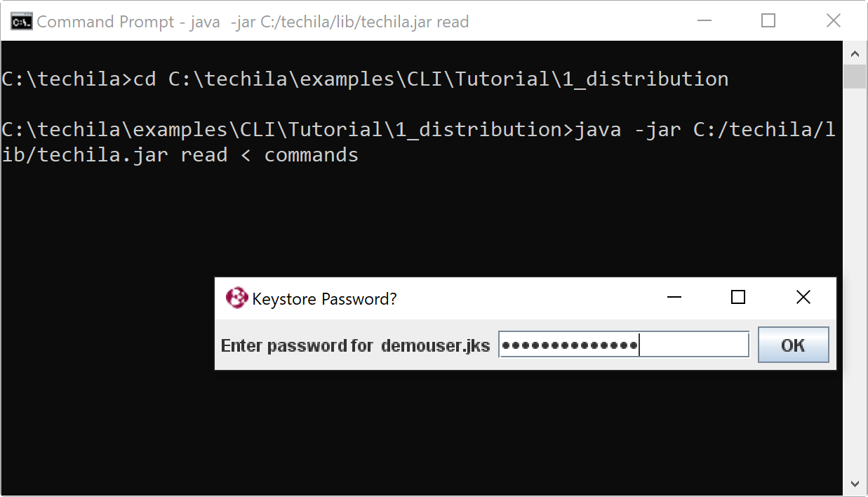Screen dimensions: 868x497
Task: Click the "Enter password for demouser.jks" label
Action: [355, 345]
